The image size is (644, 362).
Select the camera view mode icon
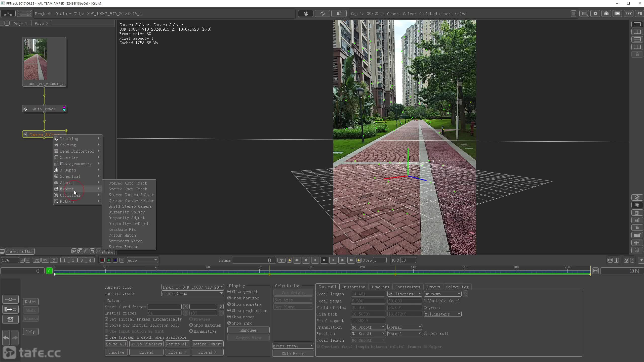[306, 14]
